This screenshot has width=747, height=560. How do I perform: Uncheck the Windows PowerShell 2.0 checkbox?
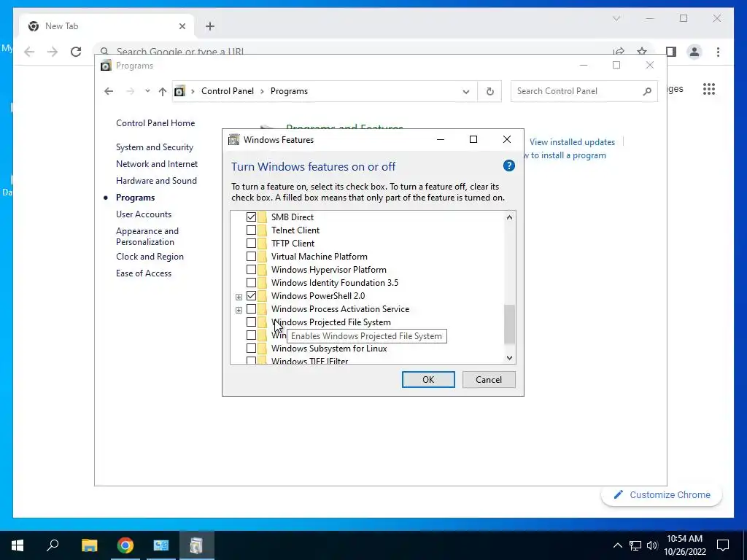click(x=251, y=296)
